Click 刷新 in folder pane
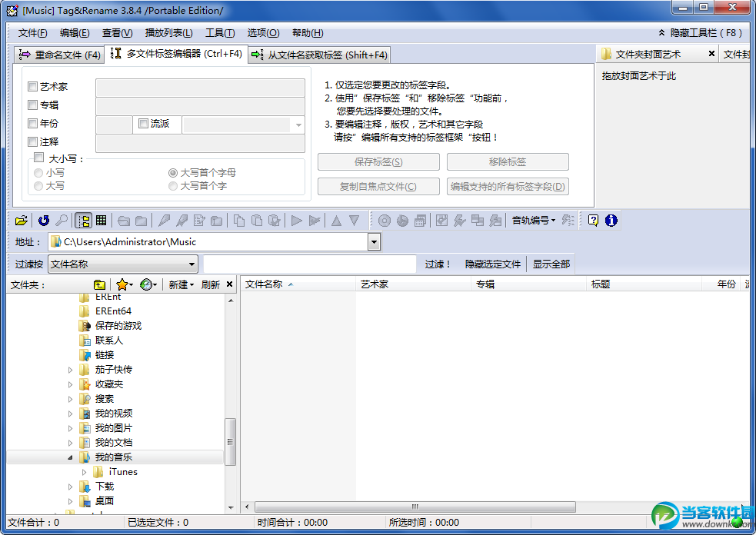 pyautogui.click(x=211, y=285)
